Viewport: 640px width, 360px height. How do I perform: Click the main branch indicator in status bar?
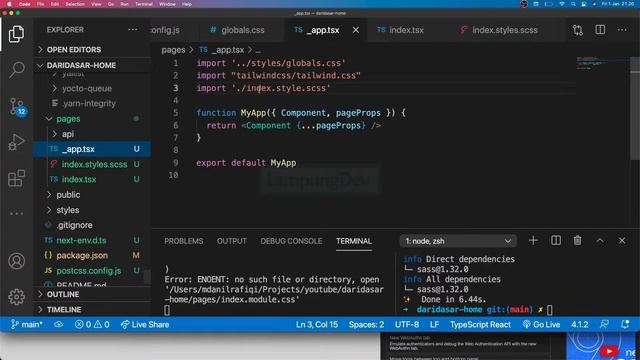tap(27, 324)
